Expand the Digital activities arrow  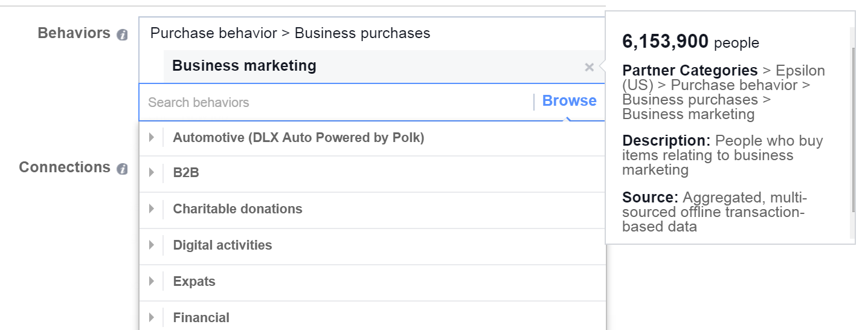click(x=152, y=245)
